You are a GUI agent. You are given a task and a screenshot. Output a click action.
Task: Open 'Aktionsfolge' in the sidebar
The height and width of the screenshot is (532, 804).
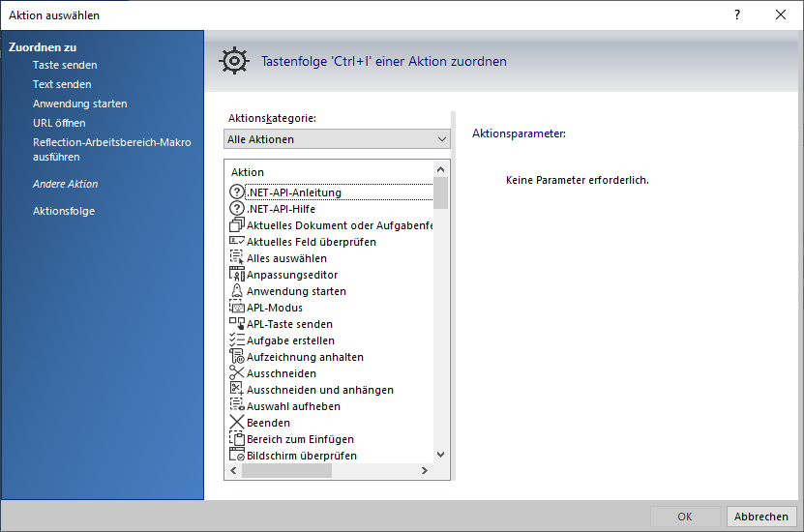coord(64,211)
